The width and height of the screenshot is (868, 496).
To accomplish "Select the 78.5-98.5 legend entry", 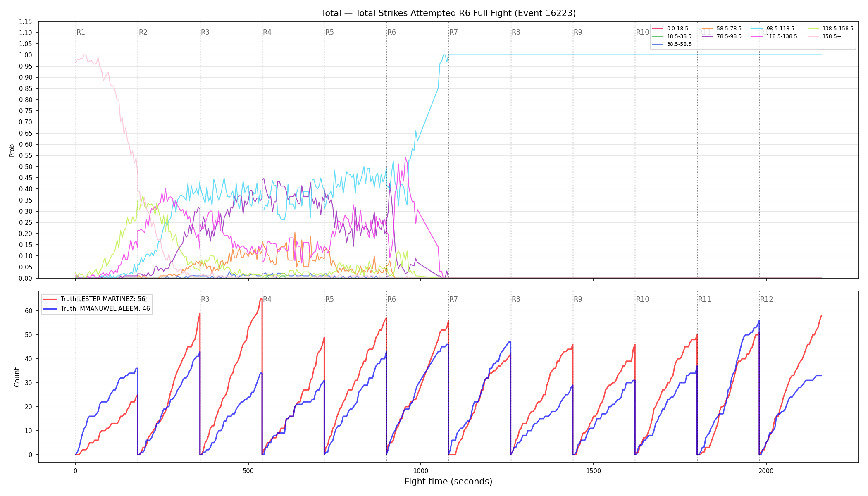I will [x=722, y=36].
